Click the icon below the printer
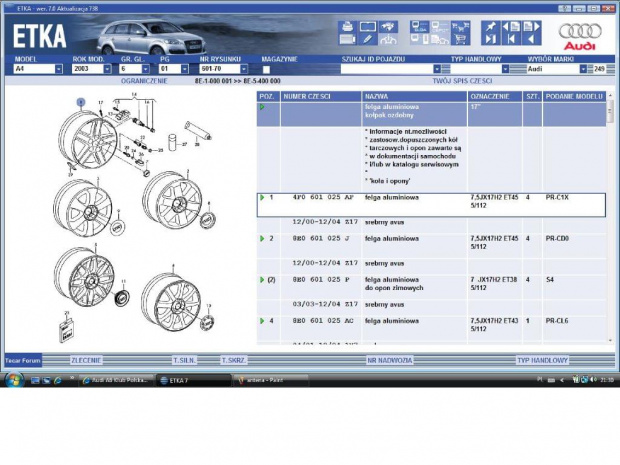 coord(347,39)
